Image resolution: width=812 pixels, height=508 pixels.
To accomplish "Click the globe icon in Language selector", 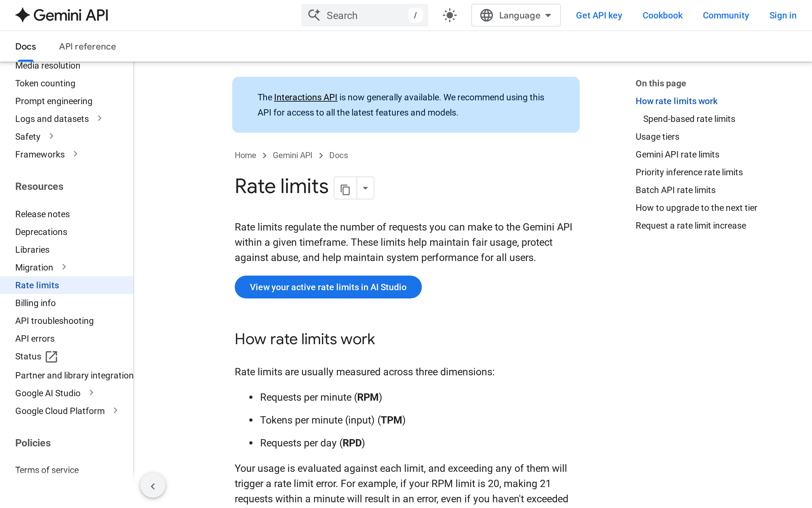I will pos(486,16).
